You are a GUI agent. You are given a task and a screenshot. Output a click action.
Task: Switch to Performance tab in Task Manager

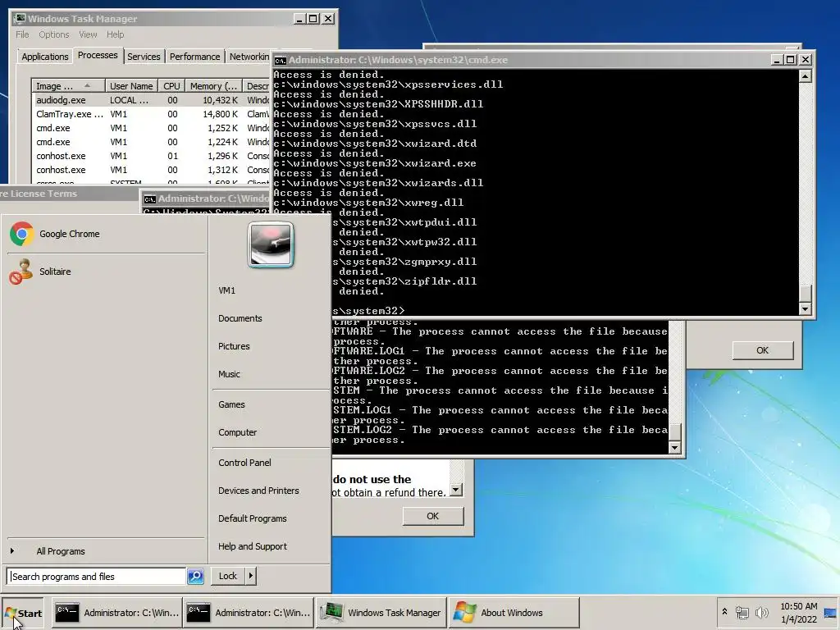tap(195, 57)
